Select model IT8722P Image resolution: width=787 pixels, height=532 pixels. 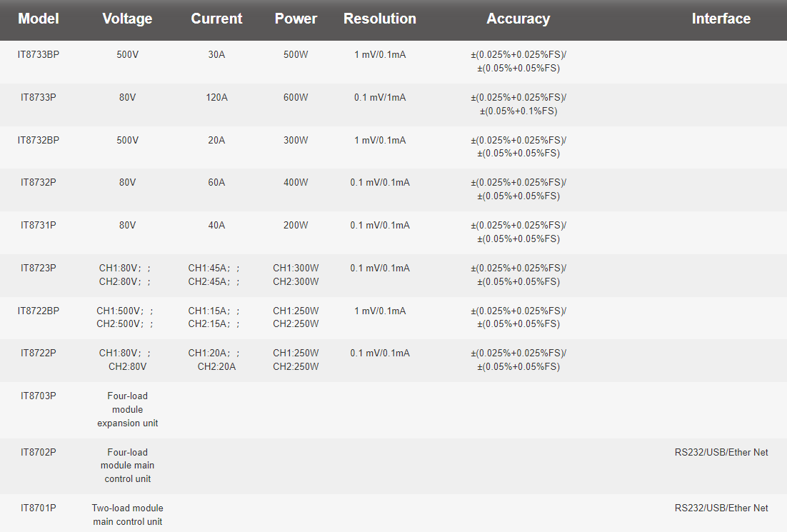38,353
